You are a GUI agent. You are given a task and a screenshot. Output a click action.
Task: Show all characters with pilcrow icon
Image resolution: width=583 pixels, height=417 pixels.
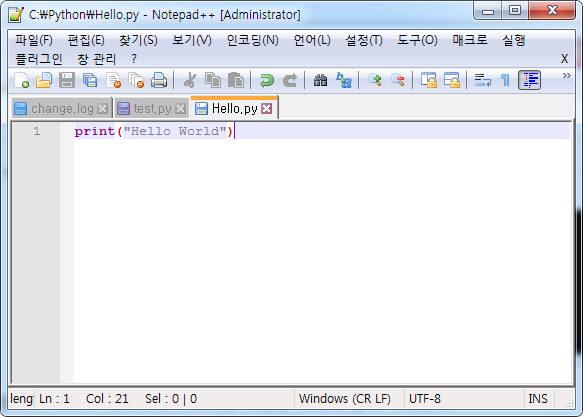coord(505,80)
